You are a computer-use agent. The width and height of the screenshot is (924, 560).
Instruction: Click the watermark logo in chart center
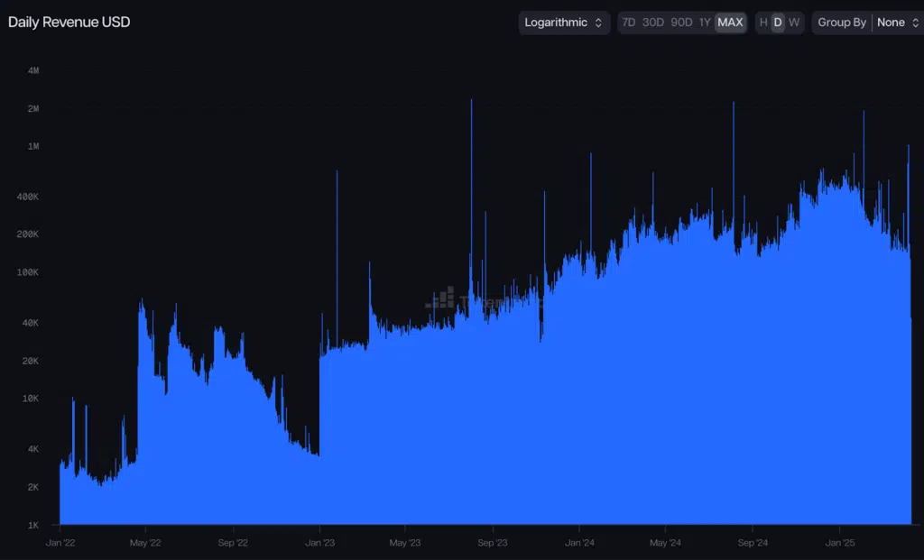[440, 298]
